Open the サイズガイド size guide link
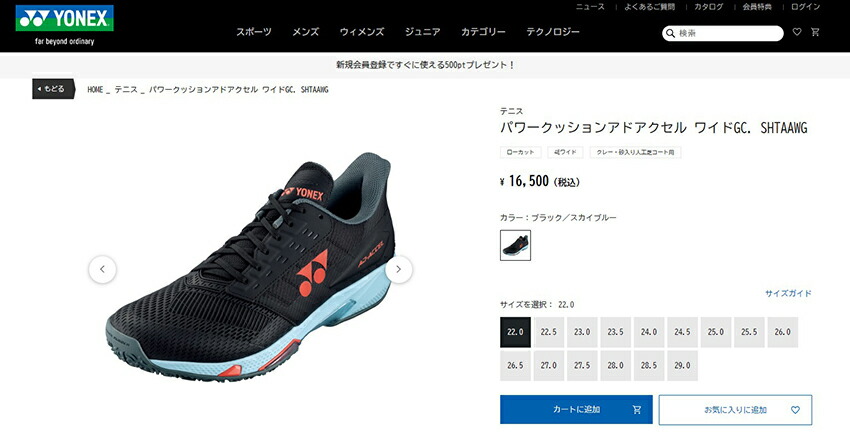Image resolution: width=850 pixels, height=439 pixels. pyautogui.click(x=788, y=293)
